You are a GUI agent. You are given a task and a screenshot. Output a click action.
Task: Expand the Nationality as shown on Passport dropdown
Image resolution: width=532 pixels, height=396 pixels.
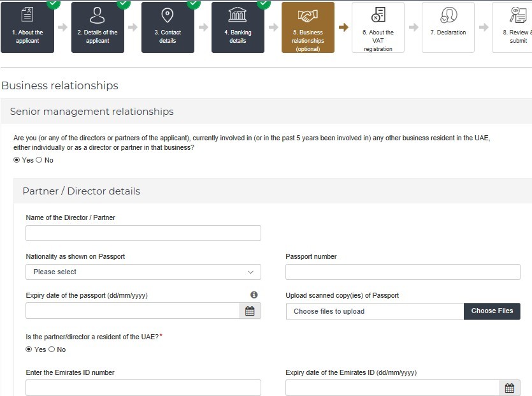pos(143,272)
